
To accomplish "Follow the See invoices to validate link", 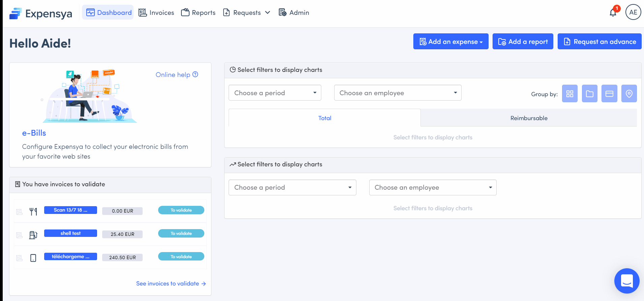I will coord(171,283).
